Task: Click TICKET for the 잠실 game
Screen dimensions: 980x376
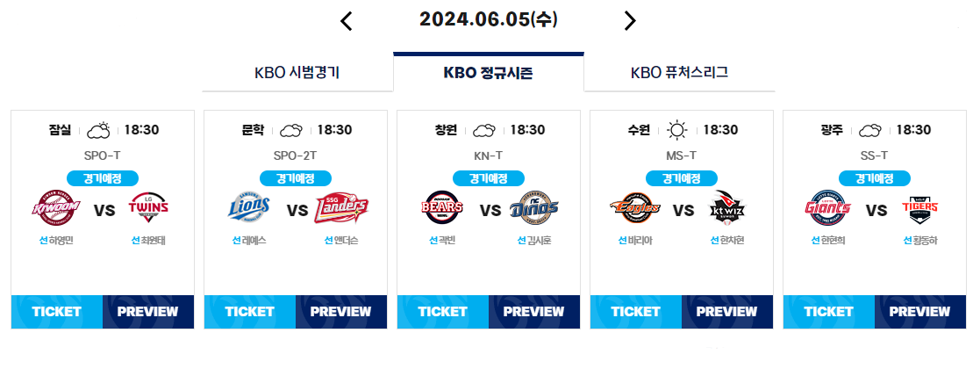Action: (57, 312)
